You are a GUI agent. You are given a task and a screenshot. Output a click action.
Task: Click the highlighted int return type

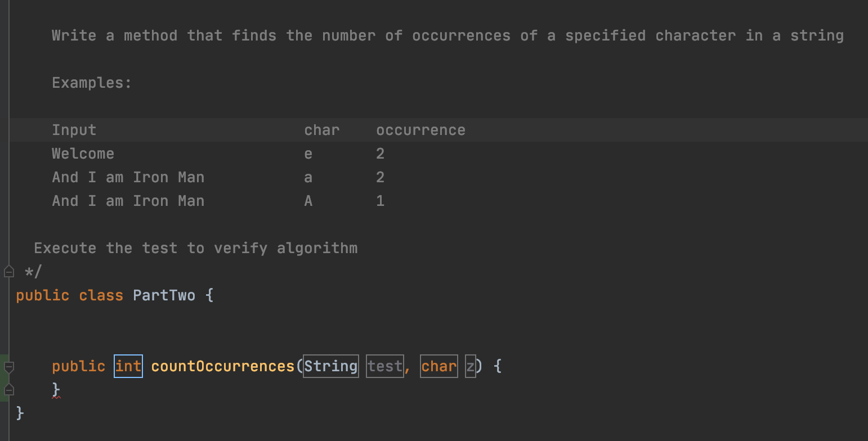(128, 366)
